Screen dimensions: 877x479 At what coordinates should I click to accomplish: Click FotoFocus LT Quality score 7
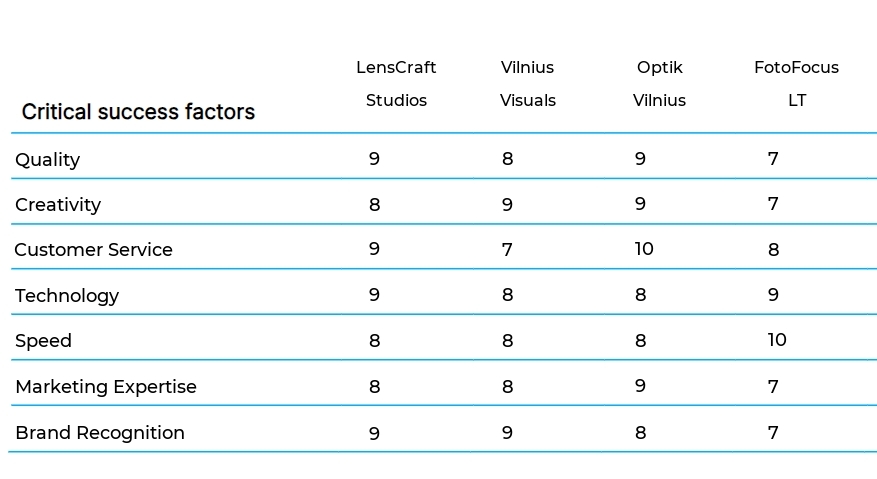click(x=773, y=159)
